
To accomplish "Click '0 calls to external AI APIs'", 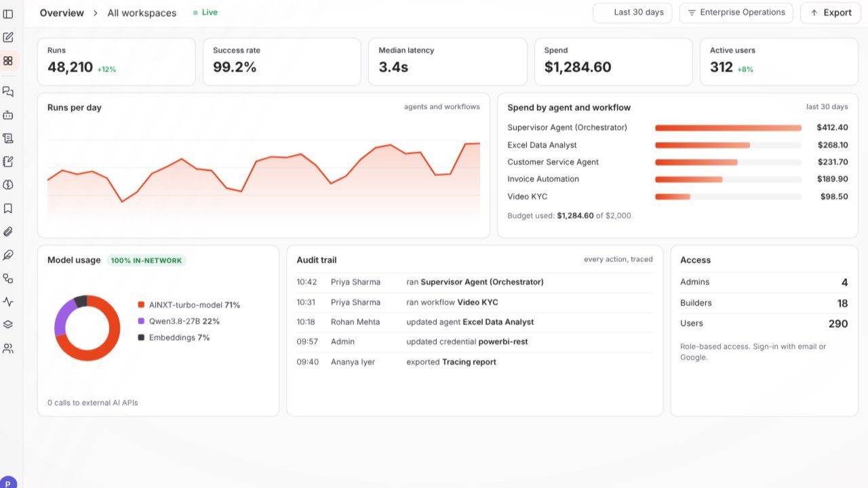I will [x=93, y=403].
